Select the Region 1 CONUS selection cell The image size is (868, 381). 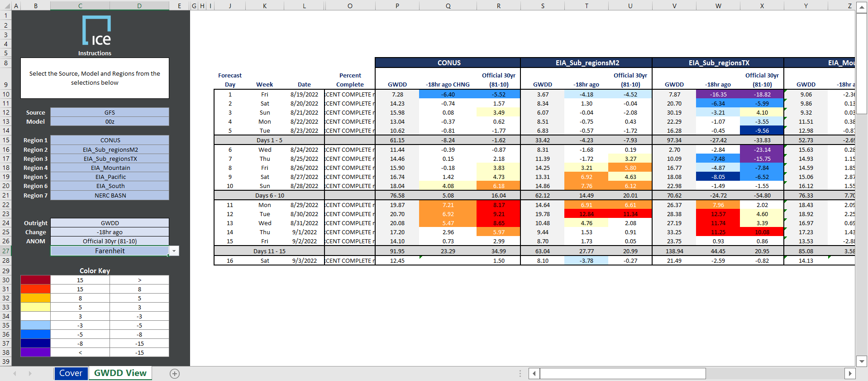110,140
